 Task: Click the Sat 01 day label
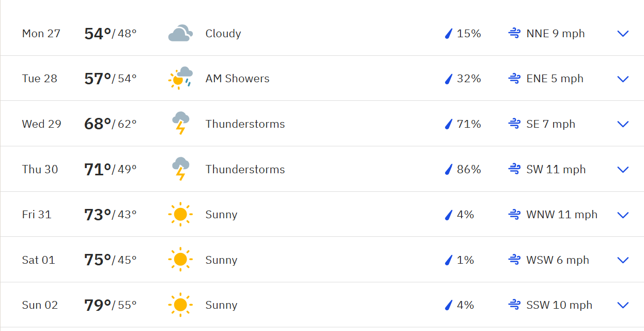[x=38, y=260]
